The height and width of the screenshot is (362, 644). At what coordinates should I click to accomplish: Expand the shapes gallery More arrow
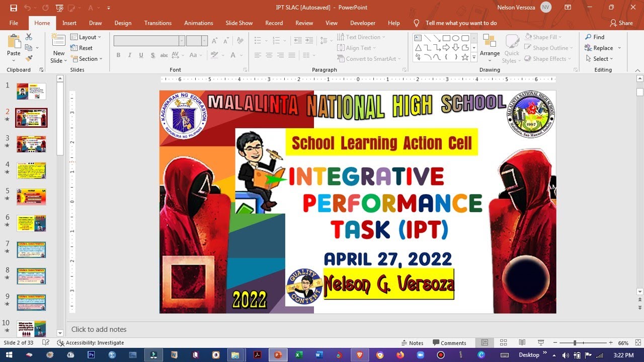(473, 57)
